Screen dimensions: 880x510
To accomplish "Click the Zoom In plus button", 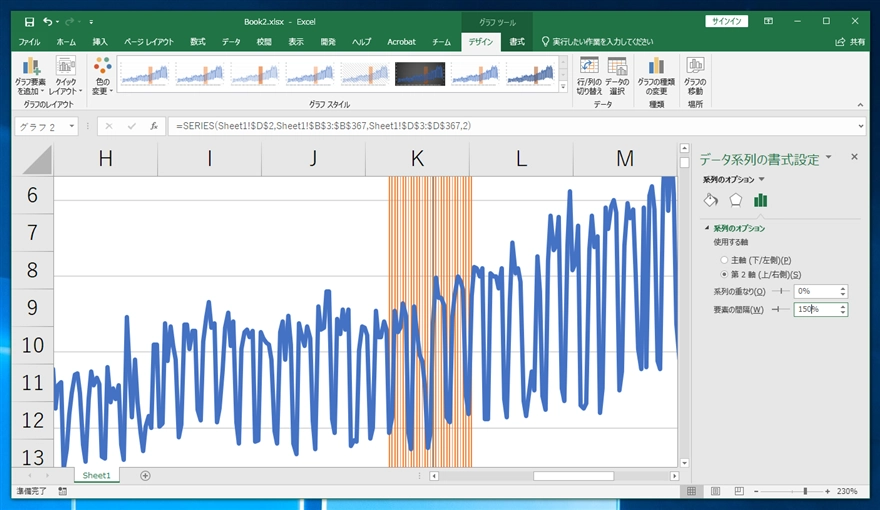I will (827, 491).
